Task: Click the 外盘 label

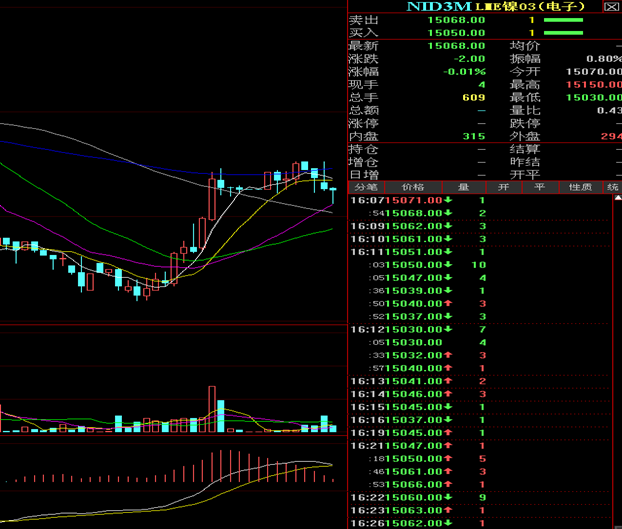Action: pyautogui.click(x=525, y=136)
